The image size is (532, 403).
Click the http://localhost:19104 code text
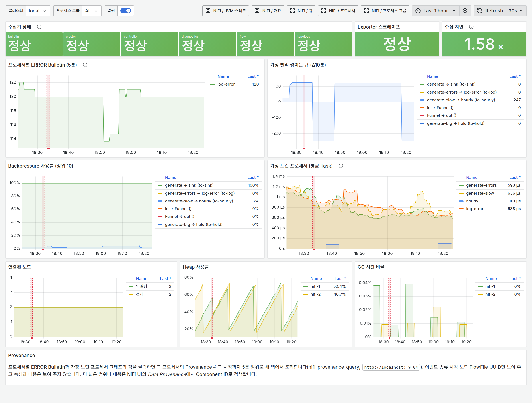(391, 367)
